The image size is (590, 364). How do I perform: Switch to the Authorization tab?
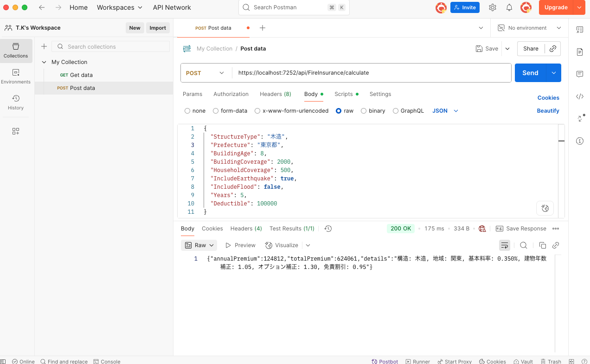pos(231,94)
